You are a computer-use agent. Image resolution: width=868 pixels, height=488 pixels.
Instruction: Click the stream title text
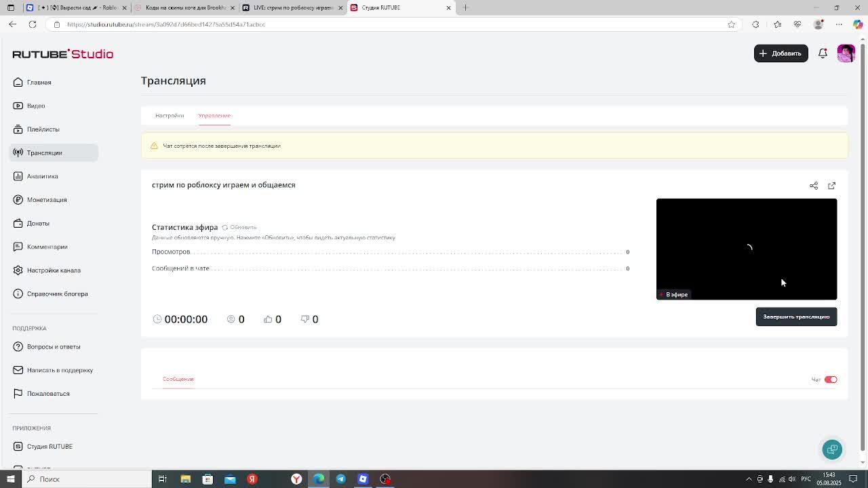click(224, 185)
